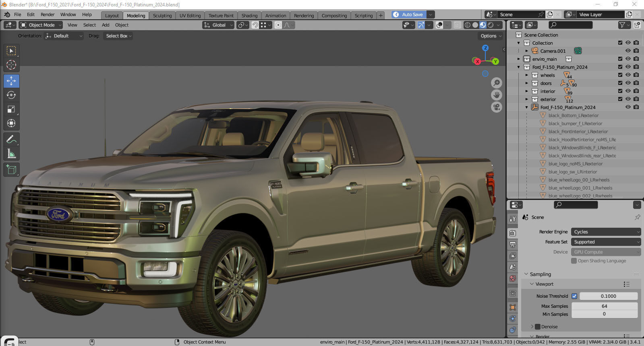The height and width of the screenshot is (346, 644).
Task: Open the Scripting workspace tab
Action: pos(364,16)
